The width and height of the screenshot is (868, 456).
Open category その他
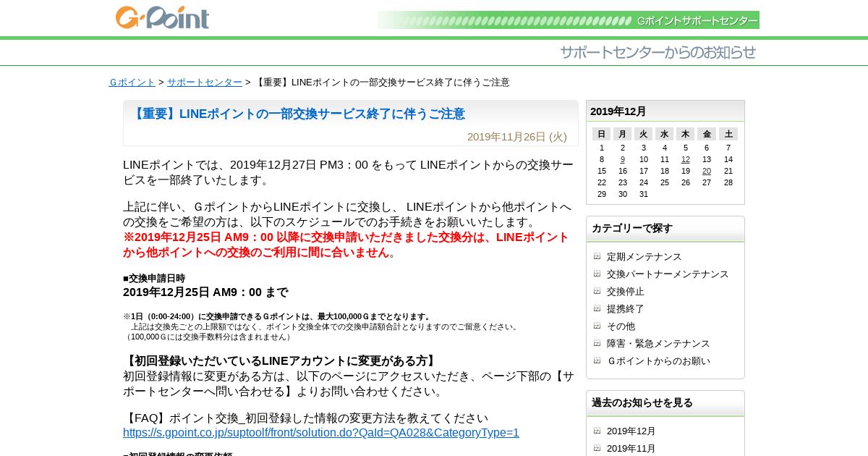pos(621,326)
